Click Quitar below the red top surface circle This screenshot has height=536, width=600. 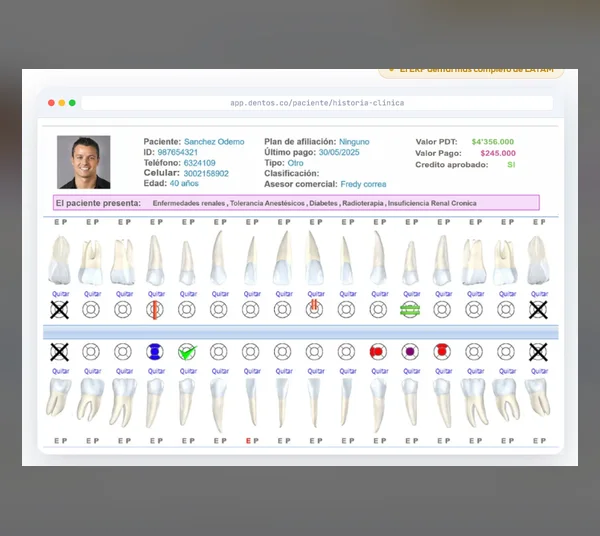pyautogui.click(x=443, y=371)
